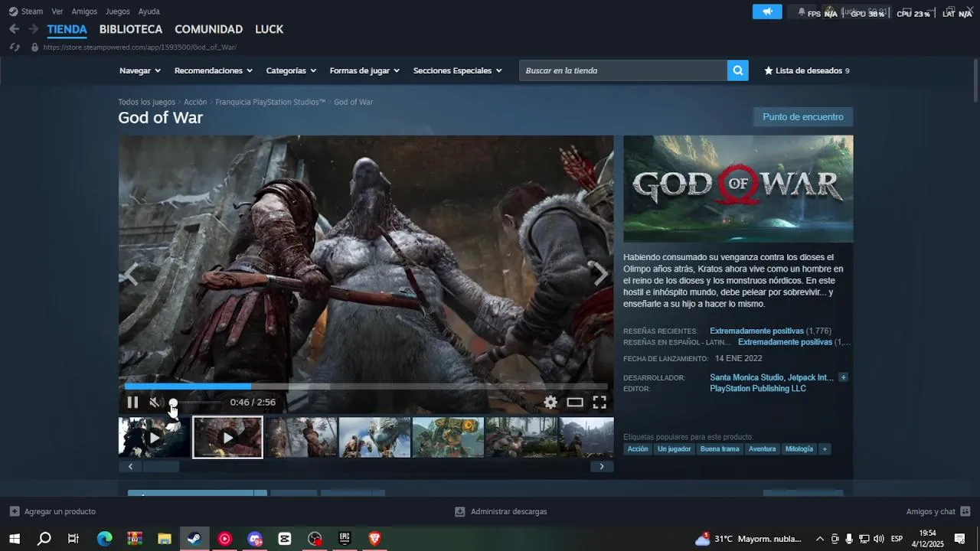Open the first trailer thumbnail
The image size is (980, 551).
(154, 437)
